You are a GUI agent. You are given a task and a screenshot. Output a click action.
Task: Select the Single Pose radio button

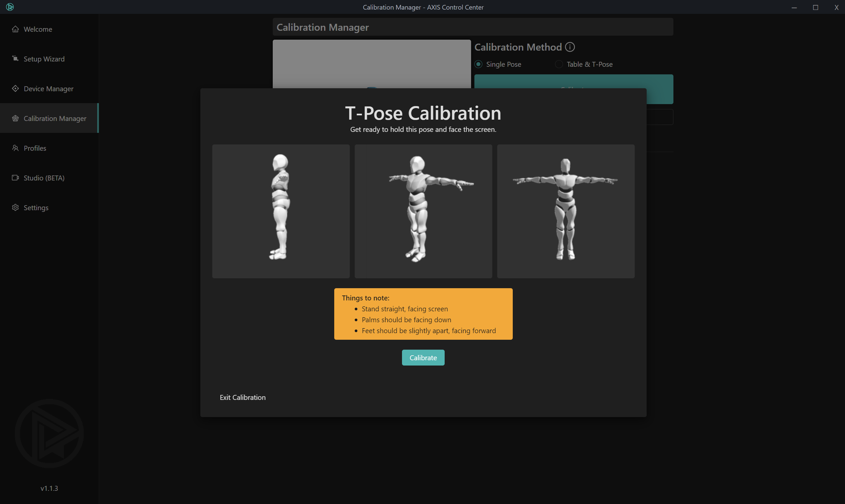[x=478, y=64]
